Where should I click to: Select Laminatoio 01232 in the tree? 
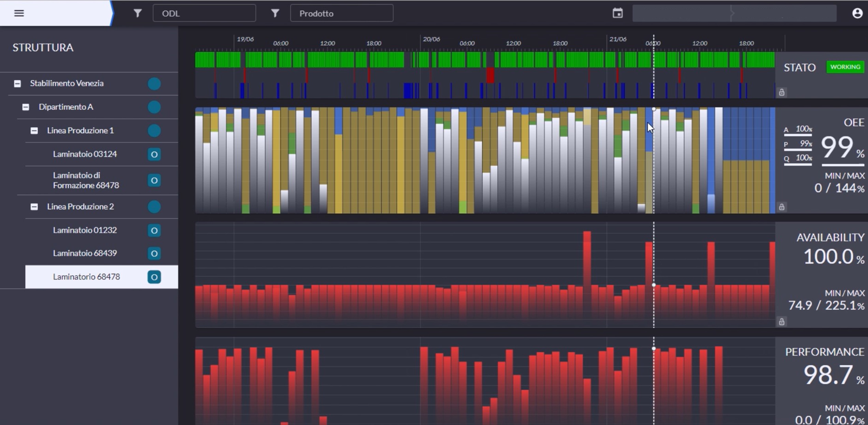[85, 230]
